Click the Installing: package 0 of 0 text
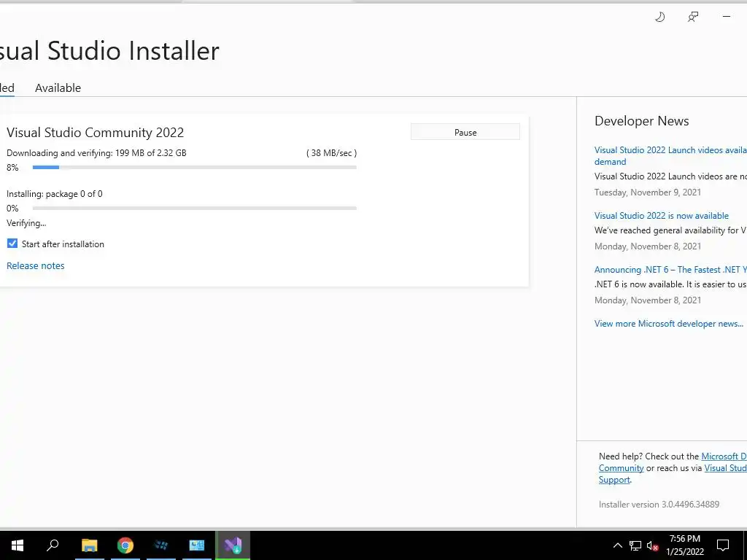The width and height of the screenshot is (747, 560). [x=54, y=194]
